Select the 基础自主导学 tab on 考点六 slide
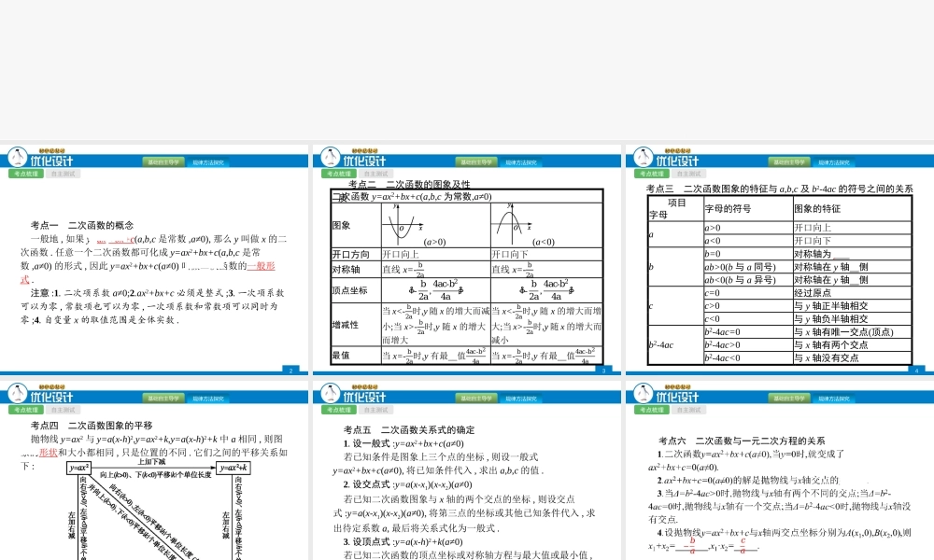The height and width of the screenshot is (560, 934). pyautogui.click(x=789, y=396)
